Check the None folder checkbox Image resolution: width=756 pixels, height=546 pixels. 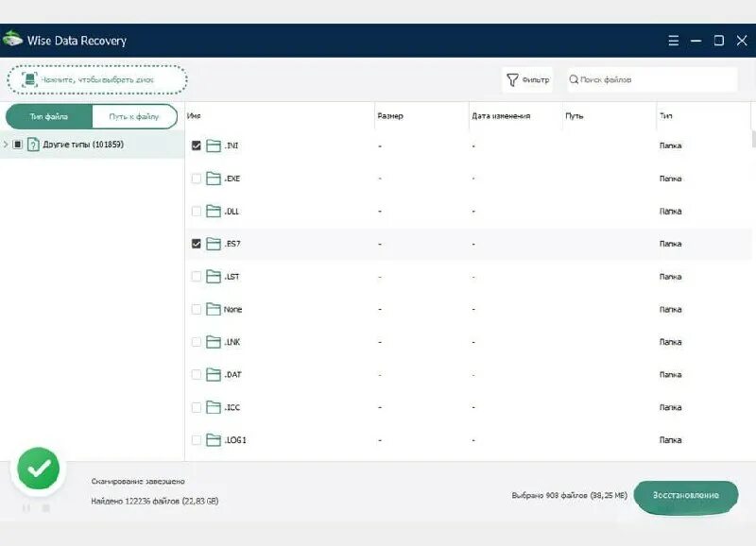[x=197, y=310]
